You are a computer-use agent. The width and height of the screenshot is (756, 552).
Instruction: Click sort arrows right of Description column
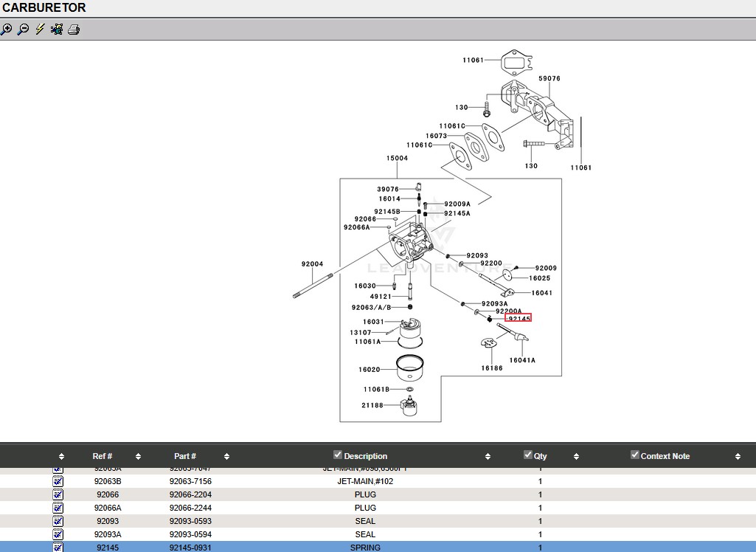tap(488, 457)
